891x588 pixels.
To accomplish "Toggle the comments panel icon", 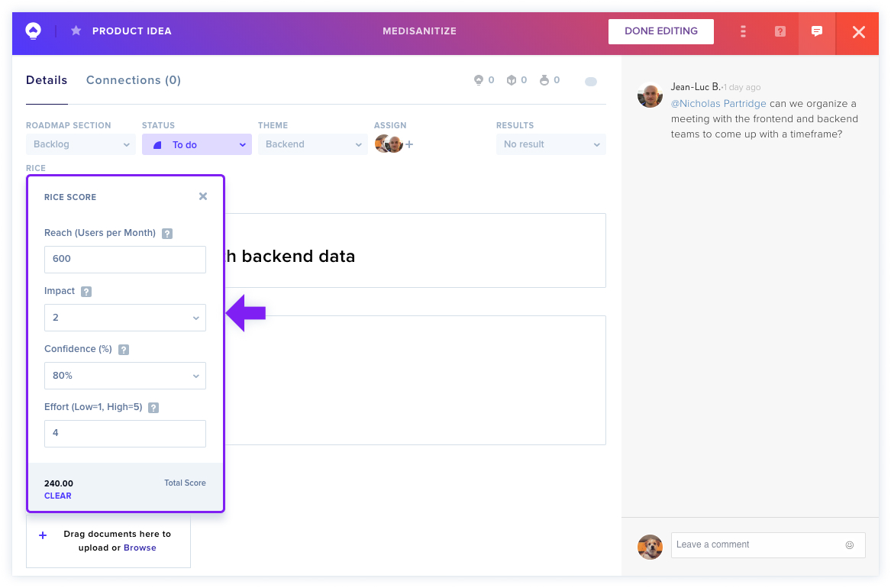I will pos(817,31).
